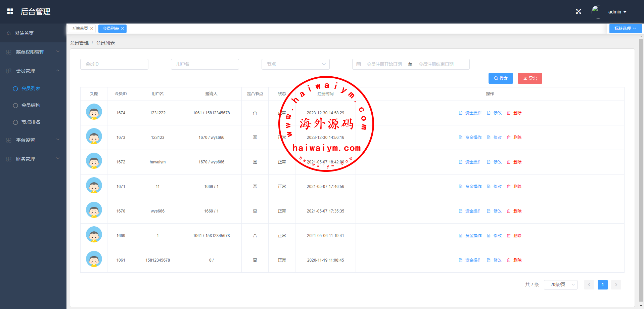
Task: Close the 会员列表 tab with its X icon
Action: pyautogui.click(x=123, y=29)
